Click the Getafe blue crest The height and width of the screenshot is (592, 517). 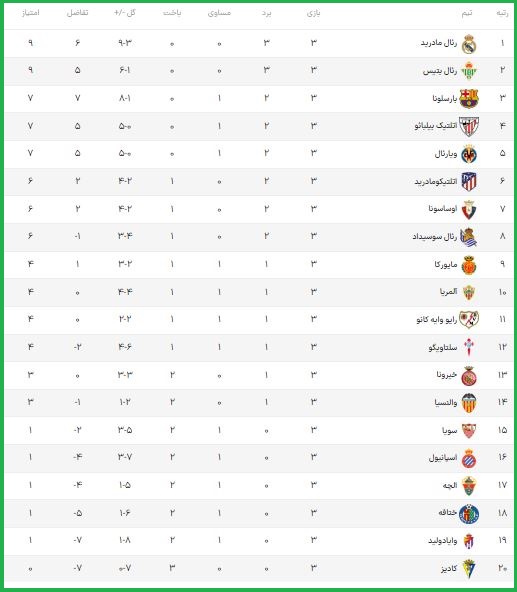[x=469, y=514]
